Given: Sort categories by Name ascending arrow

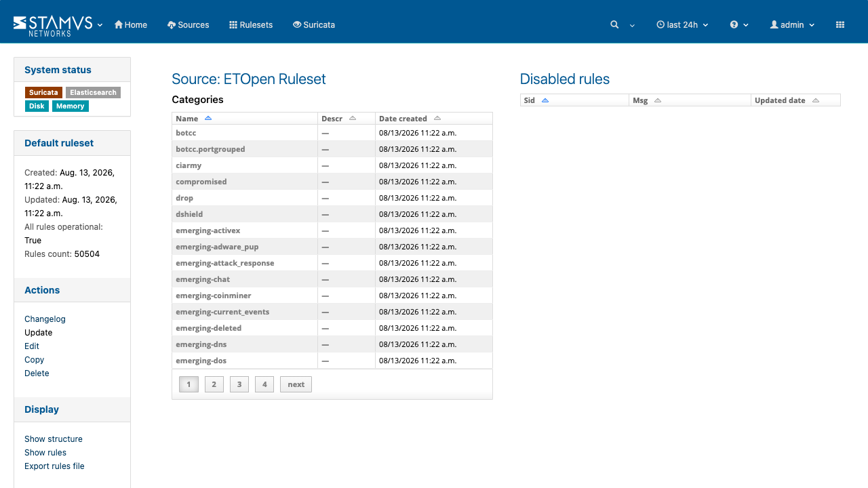Looking at the screenshot, I should [x=208, y=119].
